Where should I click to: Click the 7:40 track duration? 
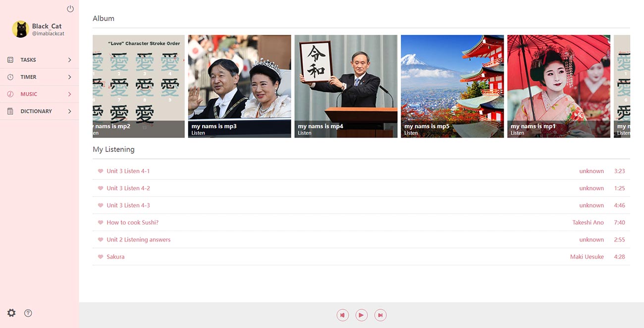(619, 223)
